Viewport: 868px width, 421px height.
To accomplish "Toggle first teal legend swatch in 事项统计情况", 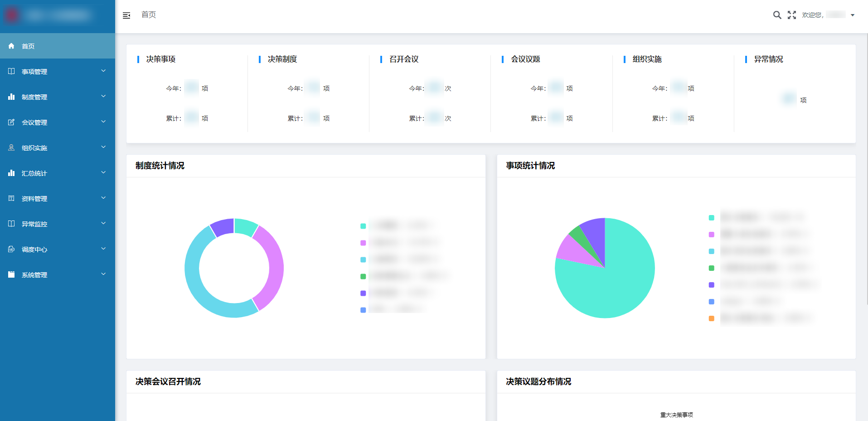I will click(711, 218).
